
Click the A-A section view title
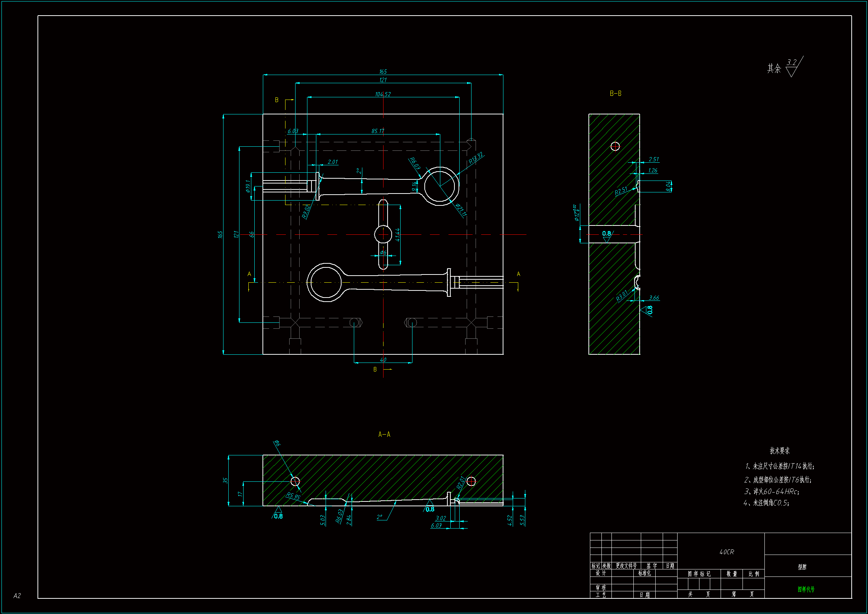384,434
